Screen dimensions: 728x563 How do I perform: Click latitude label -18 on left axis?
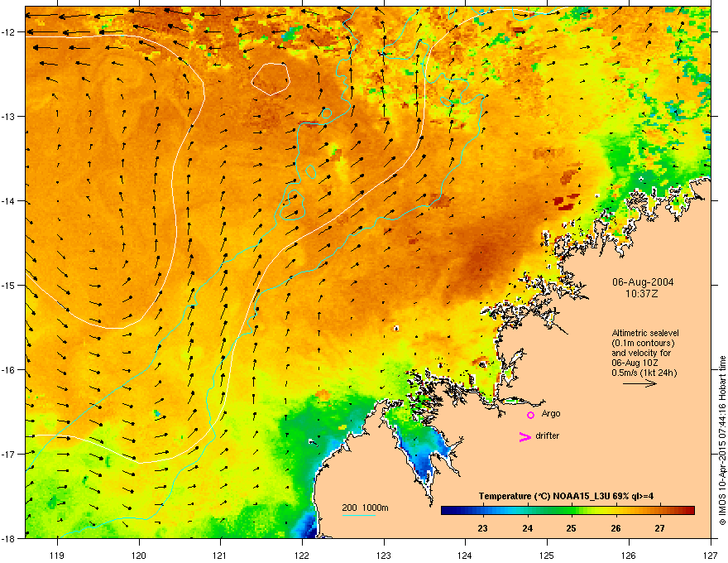click(8, 538)
